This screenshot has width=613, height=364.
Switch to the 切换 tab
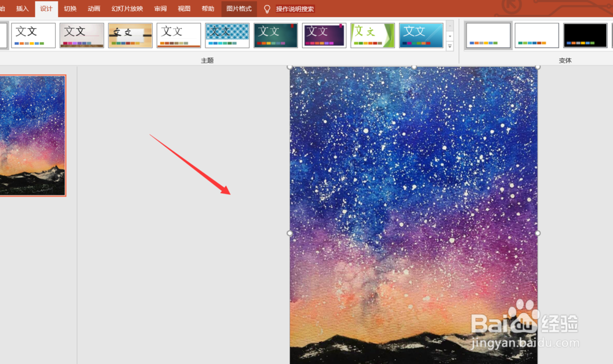70,9
